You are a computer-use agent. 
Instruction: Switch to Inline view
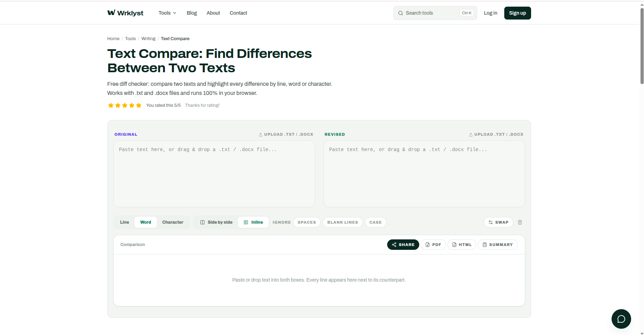(253, 222)
